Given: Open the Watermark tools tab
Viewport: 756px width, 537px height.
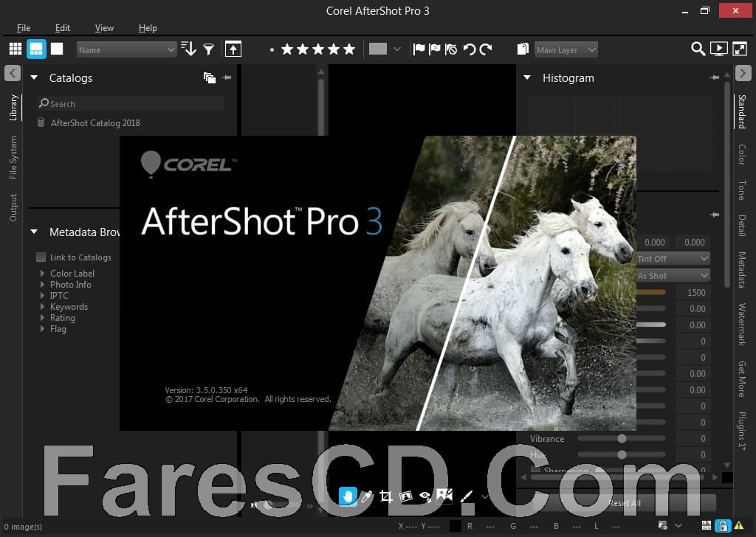Looking at the screenshot, I should (741, 324).
